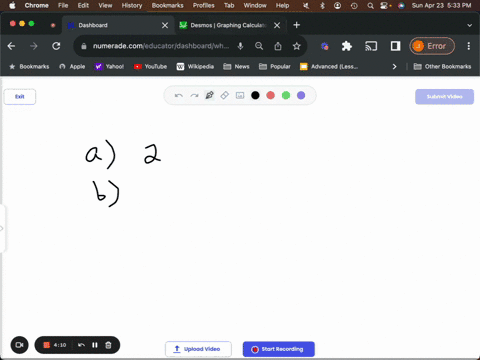This screenshot has height=360, width=480.
Task: Open the Edit menu
Action: (x=83, y=5)
